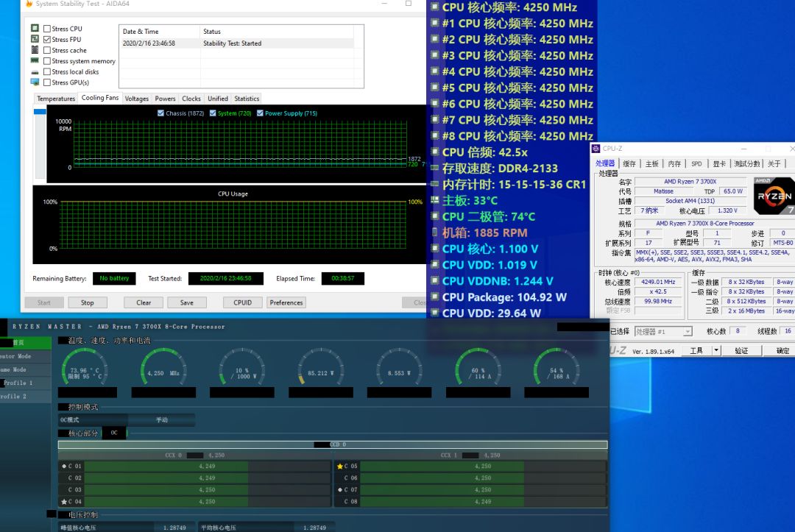Click the white dot marker beside C 07
Image resolution: width=795 pixels, height=532 pixels.
click(x=339, y=490)
